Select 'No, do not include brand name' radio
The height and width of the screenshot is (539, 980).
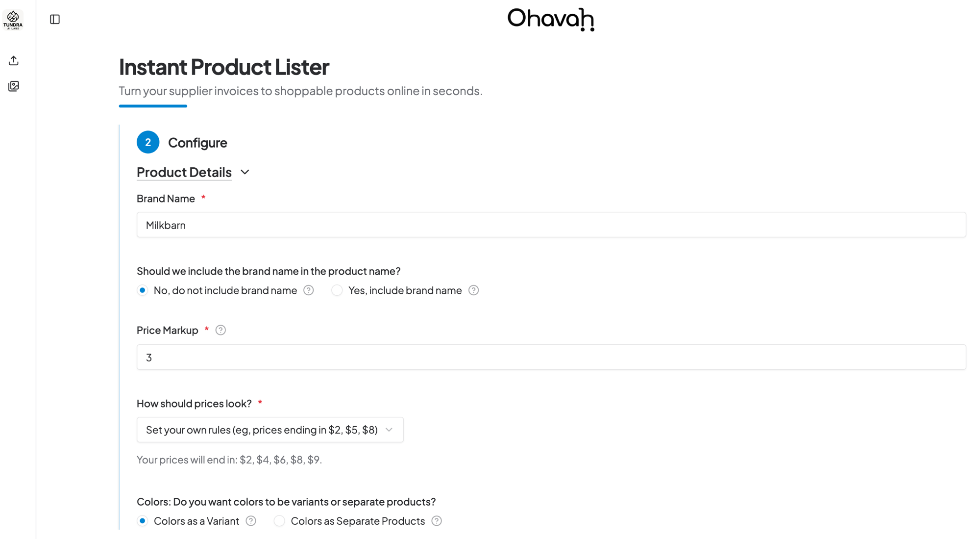143,290
